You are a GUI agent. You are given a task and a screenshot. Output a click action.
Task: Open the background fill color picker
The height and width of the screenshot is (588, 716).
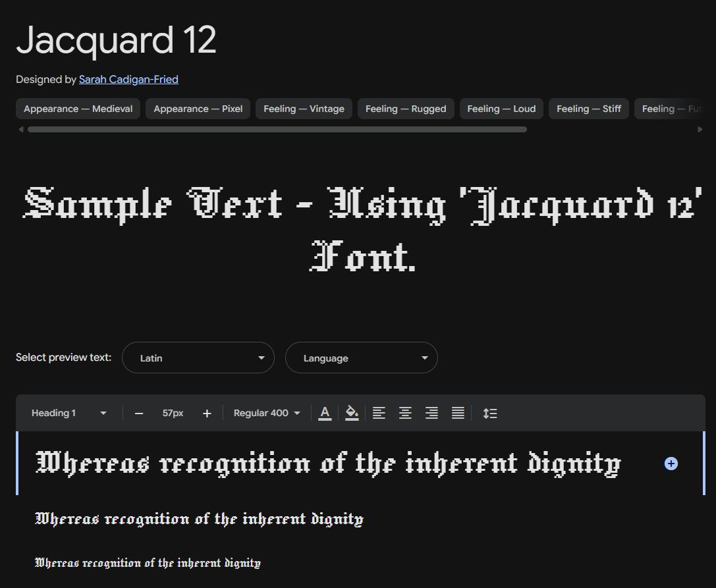(352, 413)
